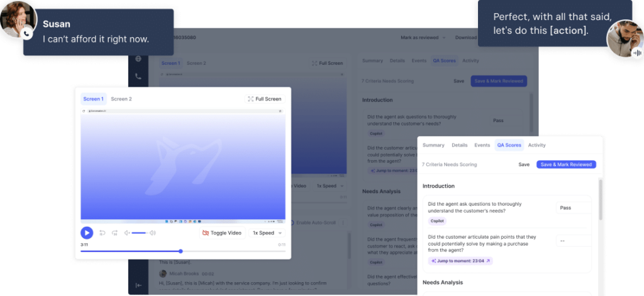Click Copilot tag under 'value proposition' question, background
Image resolution: width=644 pixels, height=296 pixels.
(x=376, y=225)
